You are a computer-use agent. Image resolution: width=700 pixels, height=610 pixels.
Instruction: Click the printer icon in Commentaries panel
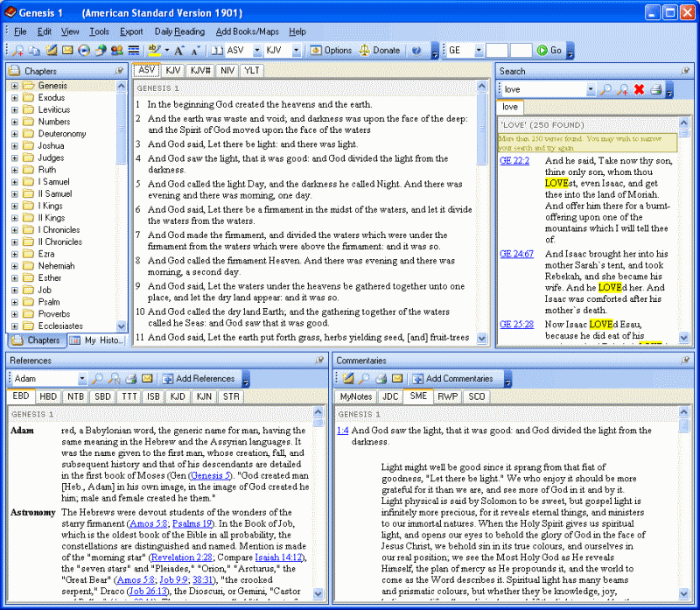[380, 378]
